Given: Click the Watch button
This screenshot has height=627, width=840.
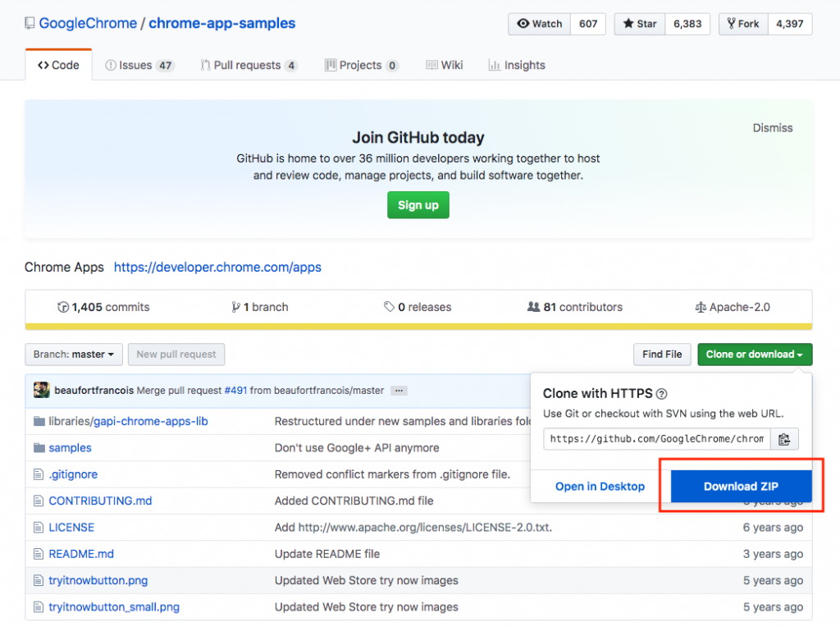Looking at the screenshot, I should pyautogui.click(x=540, y=24).
